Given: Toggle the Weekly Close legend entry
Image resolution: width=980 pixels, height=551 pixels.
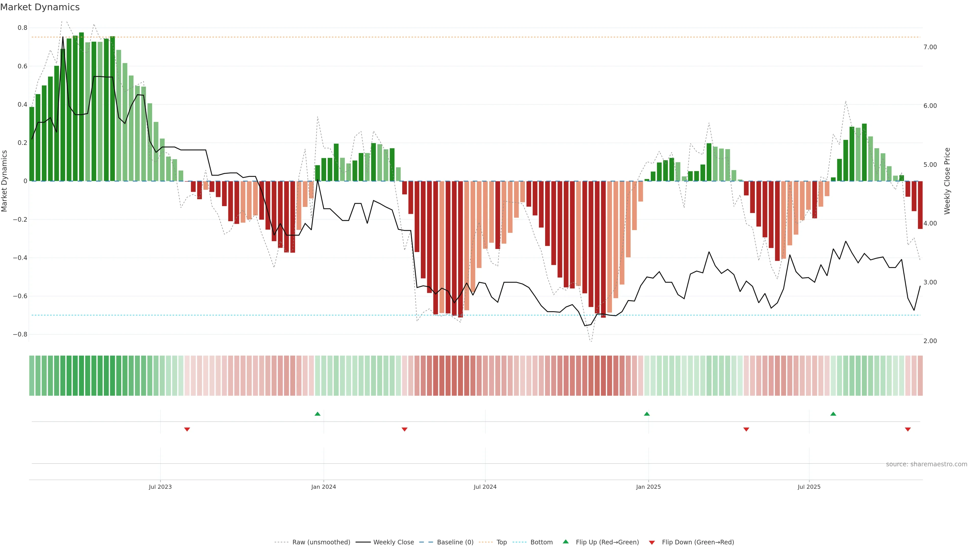Looking at the screenshot, I should pos(393,542).
